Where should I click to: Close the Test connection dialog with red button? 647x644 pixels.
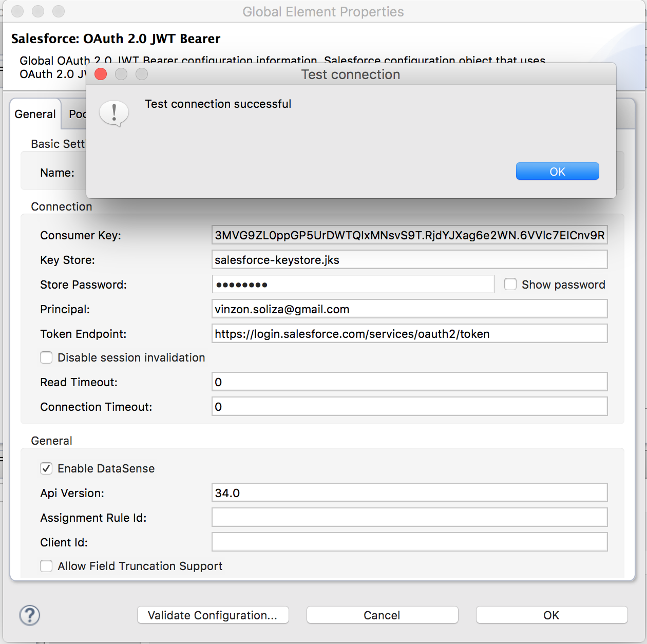point(101,74)
